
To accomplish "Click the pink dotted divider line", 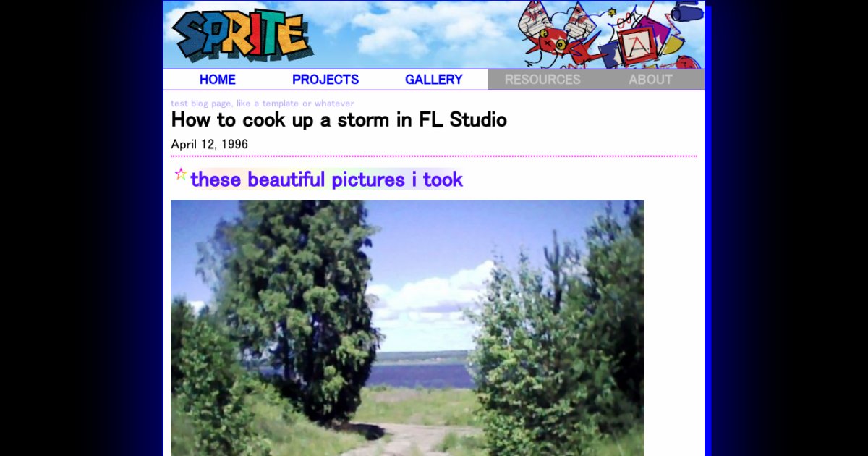I will pyautogui.click(x=434, y=156).
